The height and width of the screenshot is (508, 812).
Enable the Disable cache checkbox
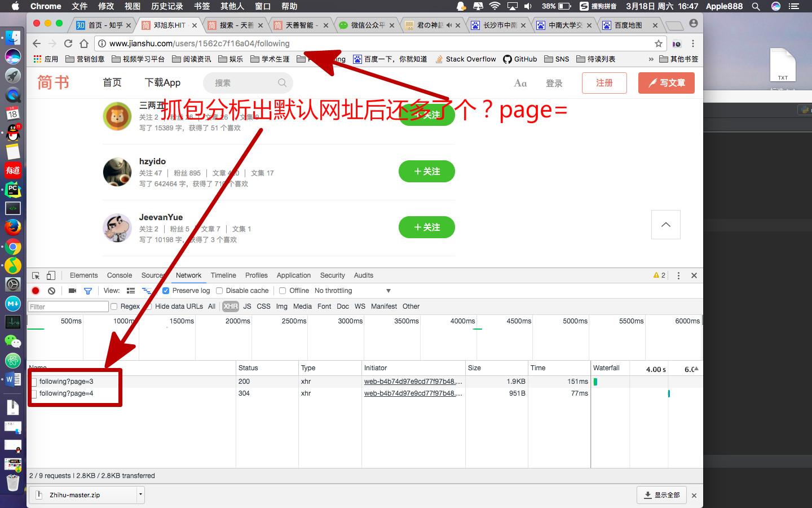click(219, 291)
